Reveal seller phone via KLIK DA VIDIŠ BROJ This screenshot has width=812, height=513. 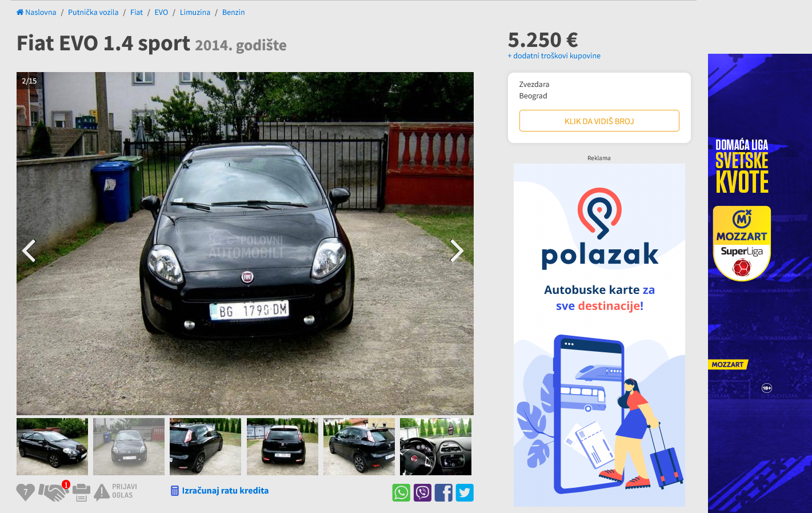click(x=599, y=121)
